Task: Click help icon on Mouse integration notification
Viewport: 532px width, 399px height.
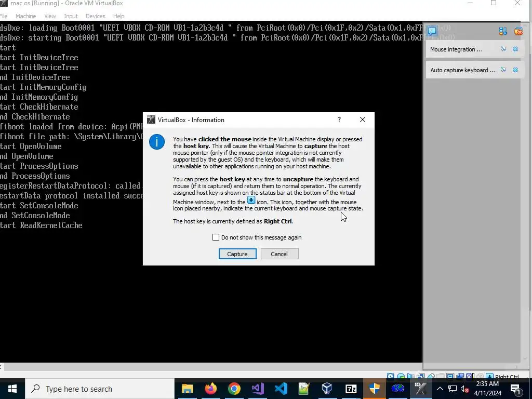Action: [503, 49]
